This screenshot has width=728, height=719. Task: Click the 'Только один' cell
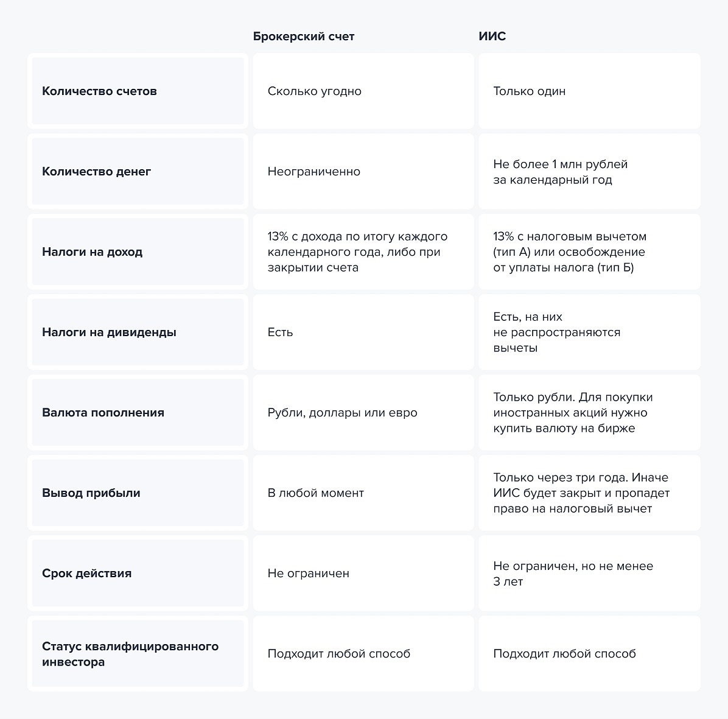click(x=589, y=91)
